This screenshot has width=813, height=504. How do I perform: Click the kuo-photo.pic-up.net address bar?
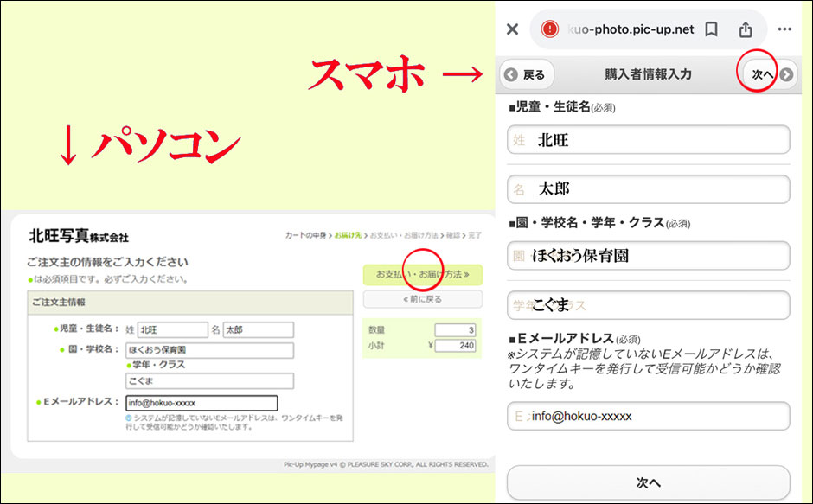click(631, 29)
